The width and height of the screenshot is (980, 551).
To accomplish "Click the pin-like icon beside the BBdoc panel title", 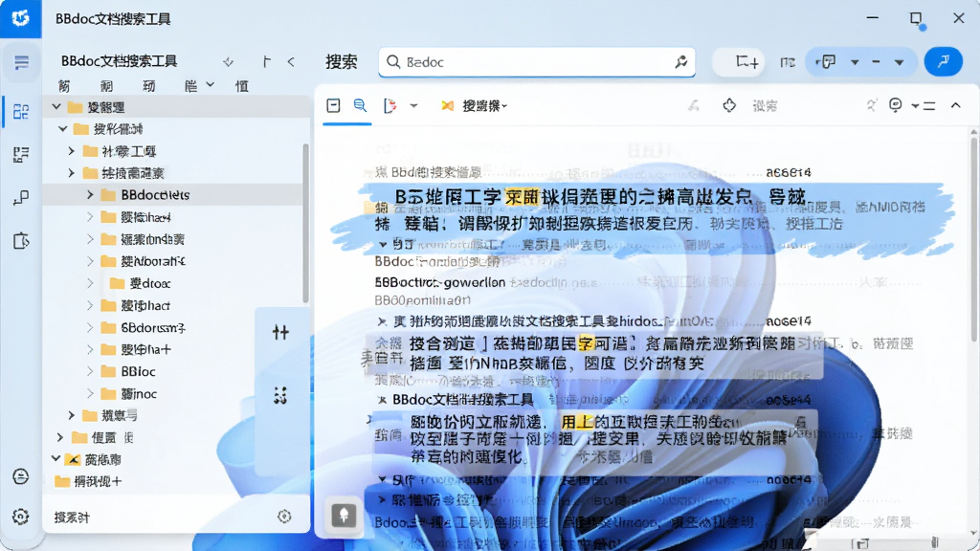I will click(x=228, y=62).
